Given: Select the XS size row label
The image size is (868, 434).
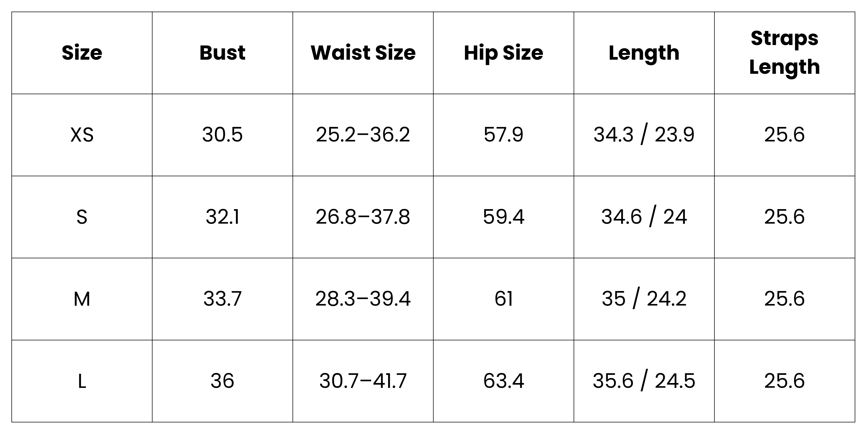Looking at the screenshot, I should 82,135.
